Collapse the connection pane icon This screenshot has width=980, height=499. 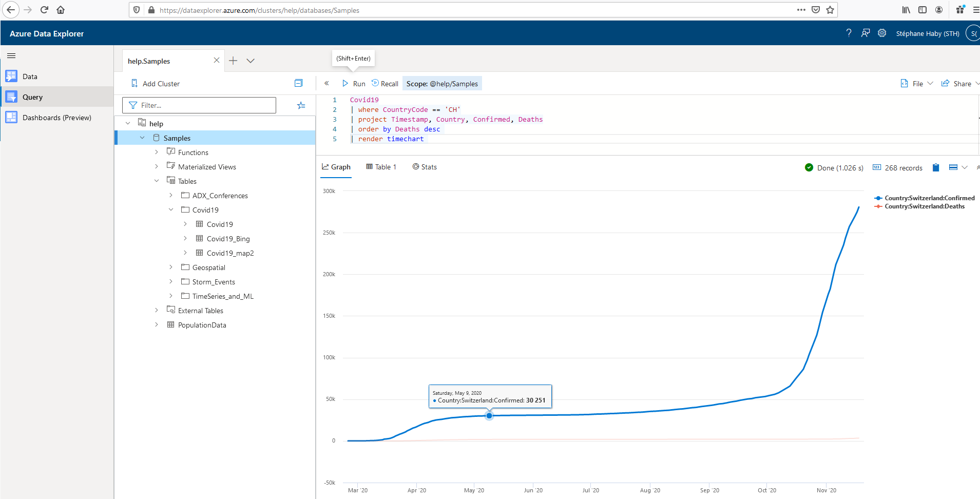298,83
